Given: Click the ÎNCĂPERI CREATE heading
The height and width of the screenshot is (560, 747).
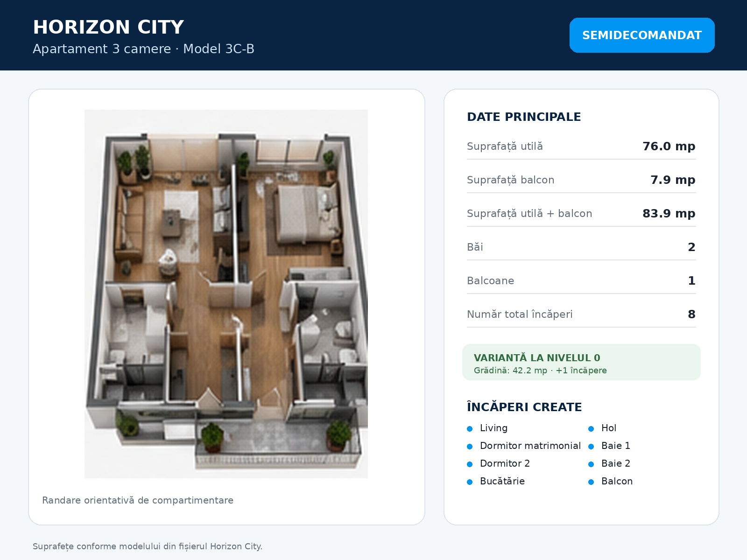Looking at the screenshot, I should 524,407.
